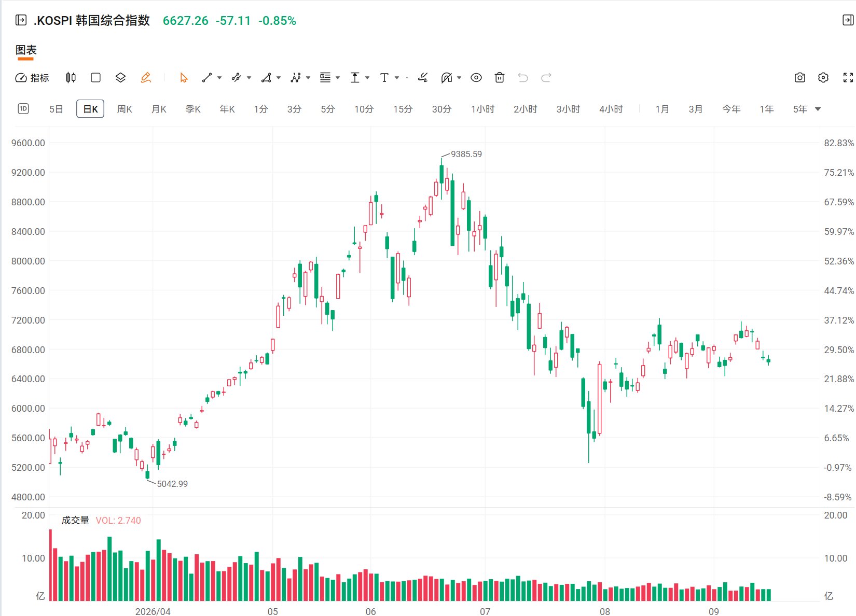This screenshot has width=856, height=616.
Task: Select the cursor pointer tool
Action: [184, 78]
